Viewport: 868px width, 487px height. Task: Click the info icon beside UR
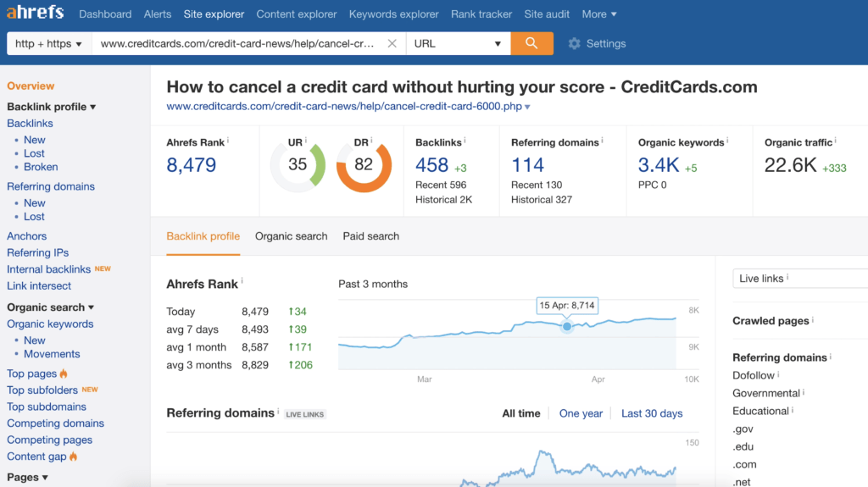[x=305, y=141]
